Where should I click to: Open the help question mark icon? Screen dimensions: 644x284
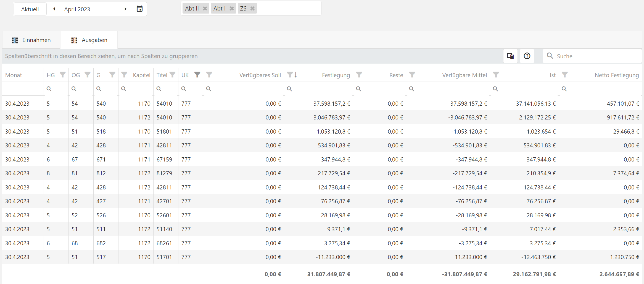(527, 56)
